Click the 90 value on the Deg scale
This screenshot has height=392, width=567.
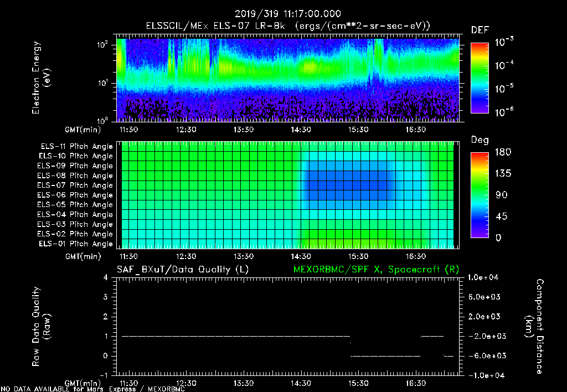click(502, 195)
